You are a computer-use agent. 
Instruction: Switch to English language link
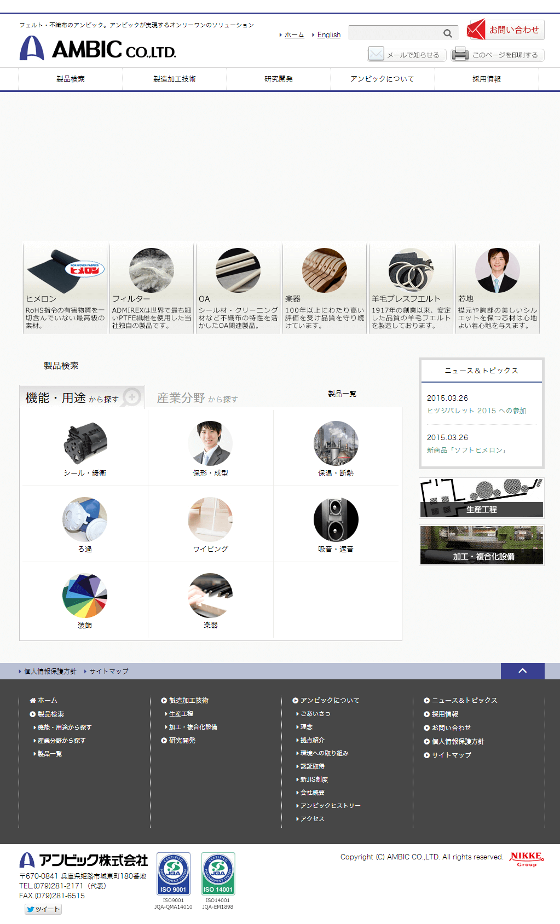(328, 34)
